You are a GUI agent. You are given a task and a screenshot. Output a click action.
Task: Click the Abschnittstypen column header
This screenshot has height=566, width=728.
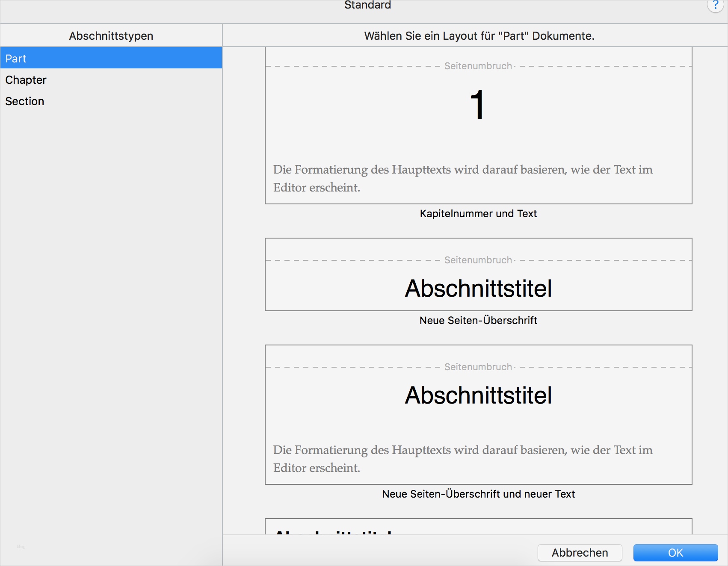click(x=111, y=35)
